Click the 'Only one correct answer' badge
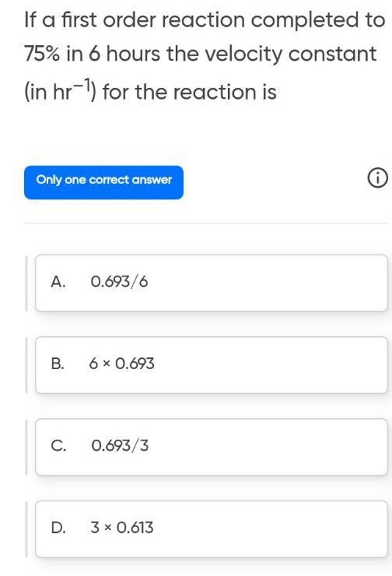This screenshot has height=576, width=392. coord(104,182)
